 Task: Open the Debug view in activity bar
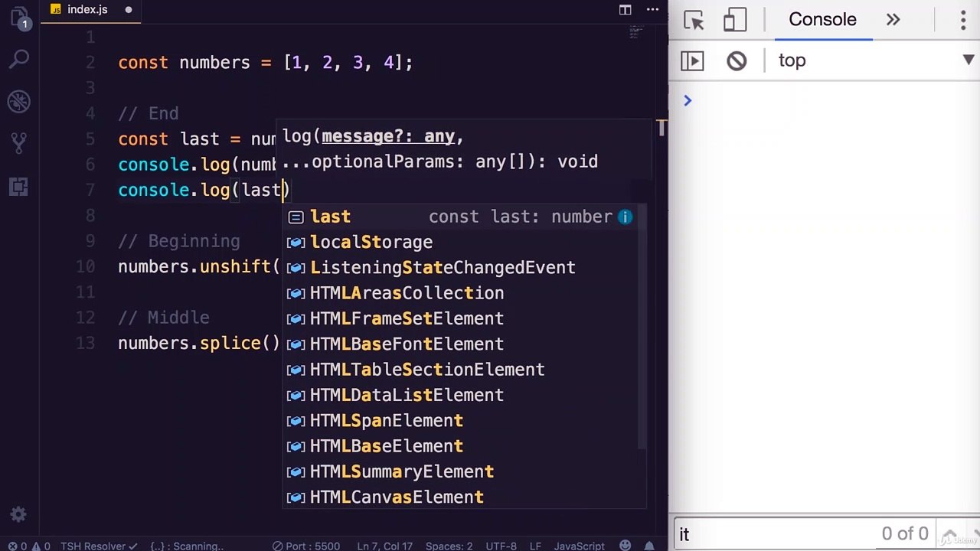tap(19, 101)
